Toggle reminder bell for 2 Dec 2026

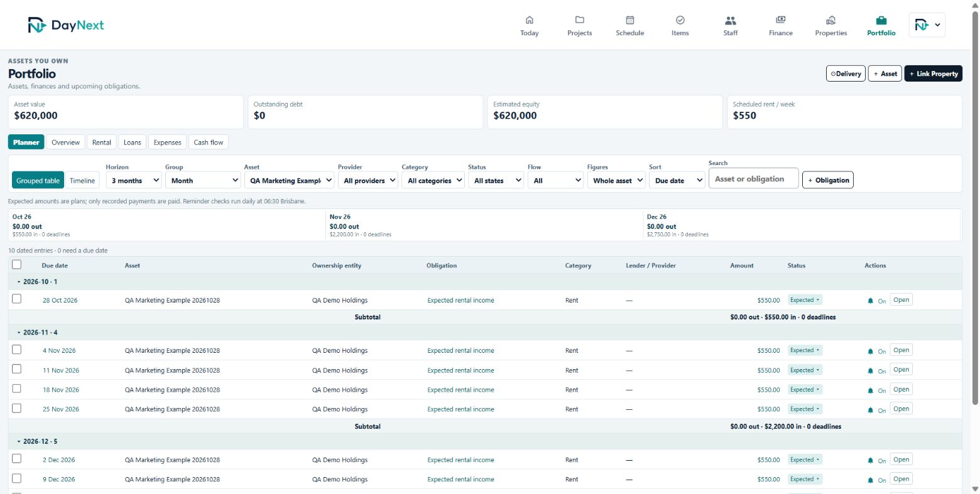coord(870,461)
